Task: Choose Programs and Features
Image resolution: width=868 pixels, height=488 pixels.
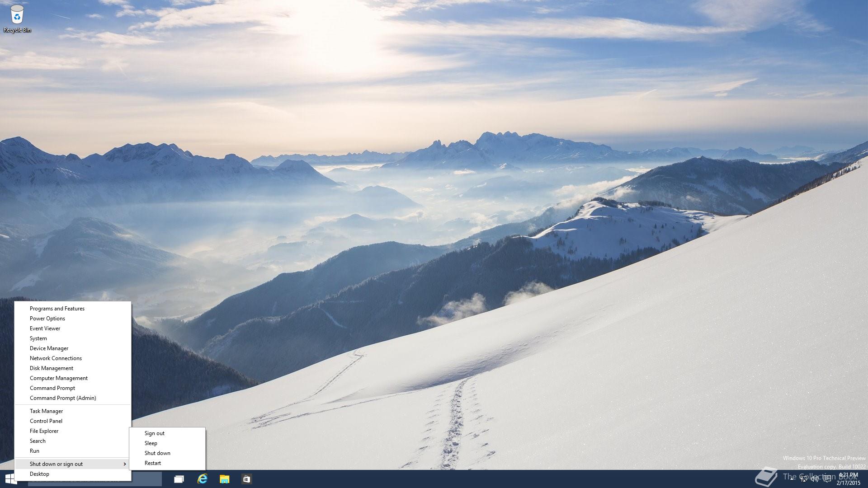Action: (73, 309)
